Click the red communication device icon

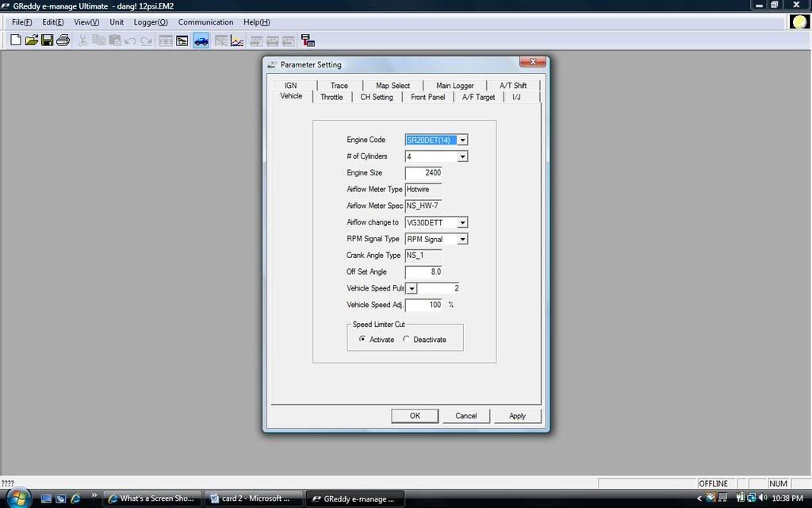[x=308, y=40]
